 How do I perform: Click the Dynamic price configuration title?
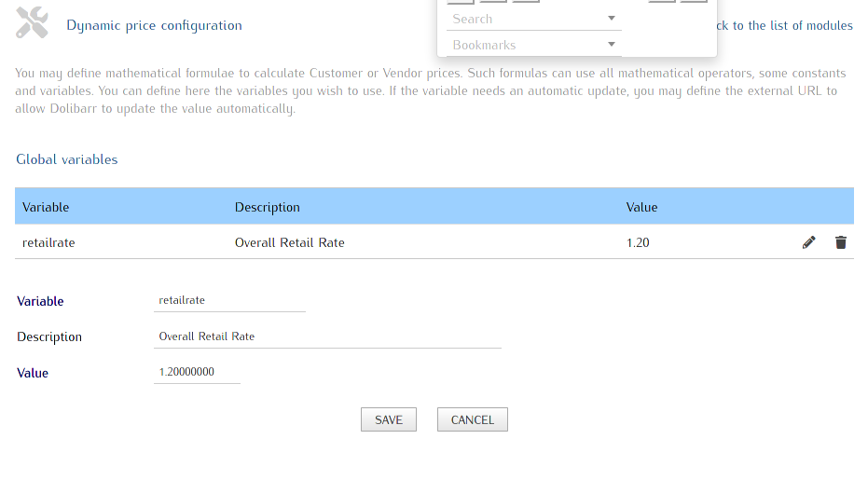(x=154, y=25)
